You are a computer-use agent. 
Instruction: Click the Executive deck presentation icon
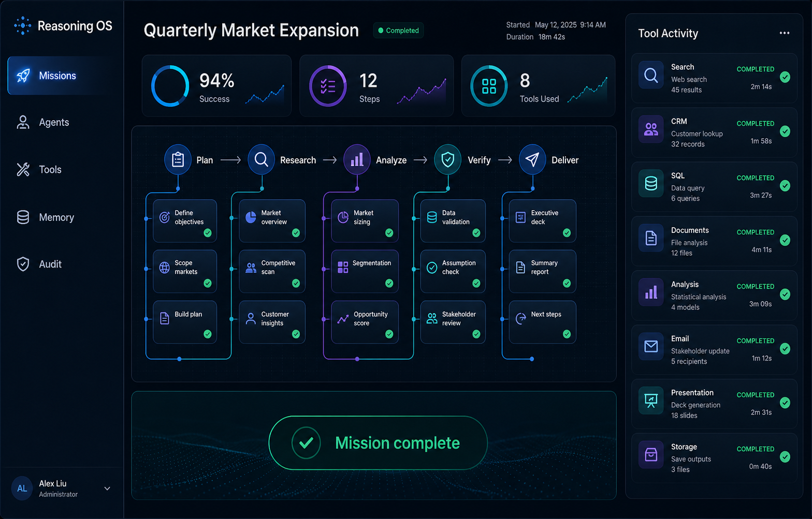click(x=521, y=217)
